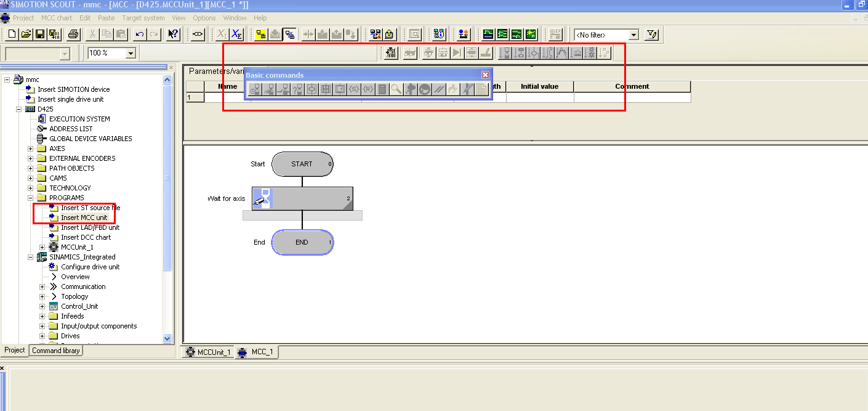Open the device diagnostics info icon
Viewport: 868px width, 411px height.
tap(439, 35)
